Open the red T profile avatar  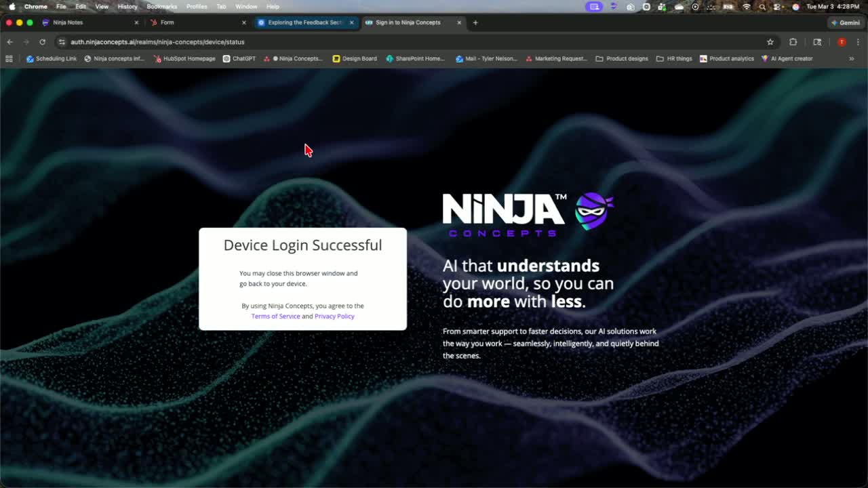842,42
